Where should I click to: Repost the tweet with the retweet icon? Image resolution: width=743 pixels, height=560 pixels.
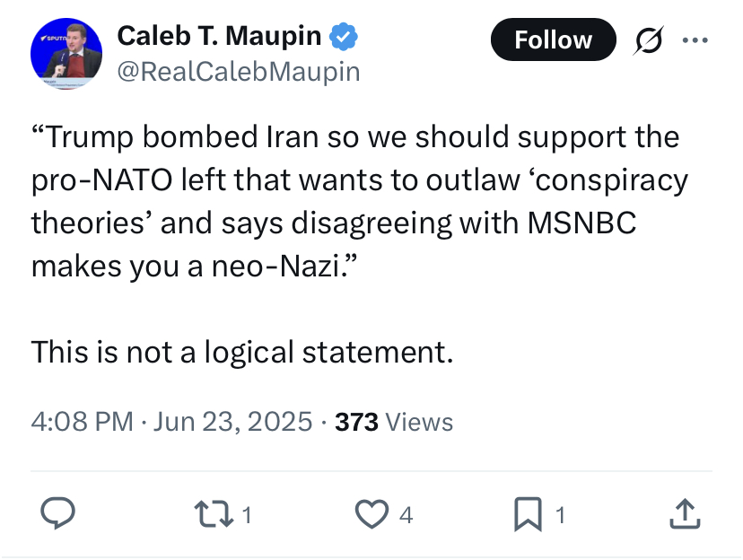pos(214,513)
